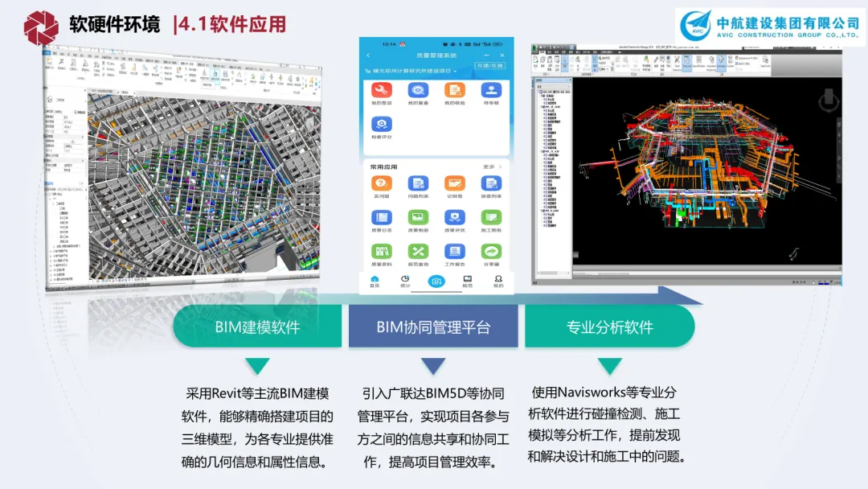Image resolution: width=868 pixels, height=489 pixels.
Task: Switch to 规范 tab in app
Action: click(x=467, y=281)
